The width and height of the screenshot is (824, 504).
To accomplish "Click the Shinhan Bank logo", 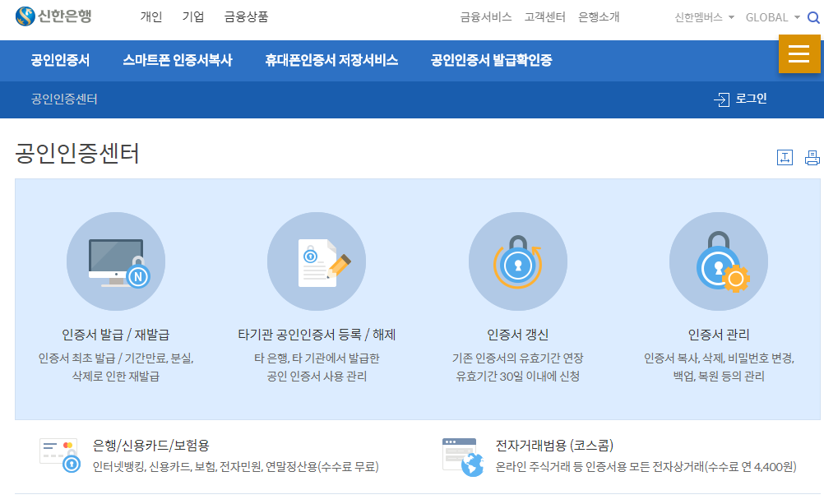I will tap(53, 16).
